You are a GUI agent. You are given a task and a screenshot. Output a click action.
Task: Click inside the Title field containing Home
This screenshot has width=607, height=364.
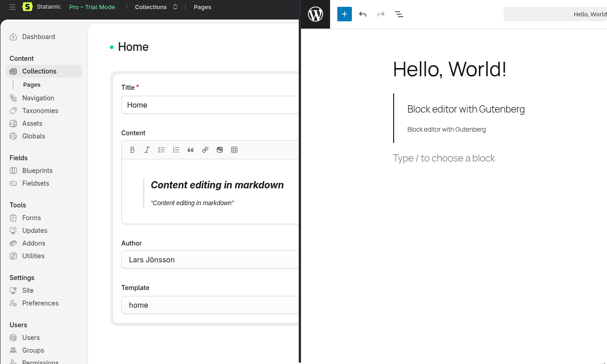[x=209, y=105]
